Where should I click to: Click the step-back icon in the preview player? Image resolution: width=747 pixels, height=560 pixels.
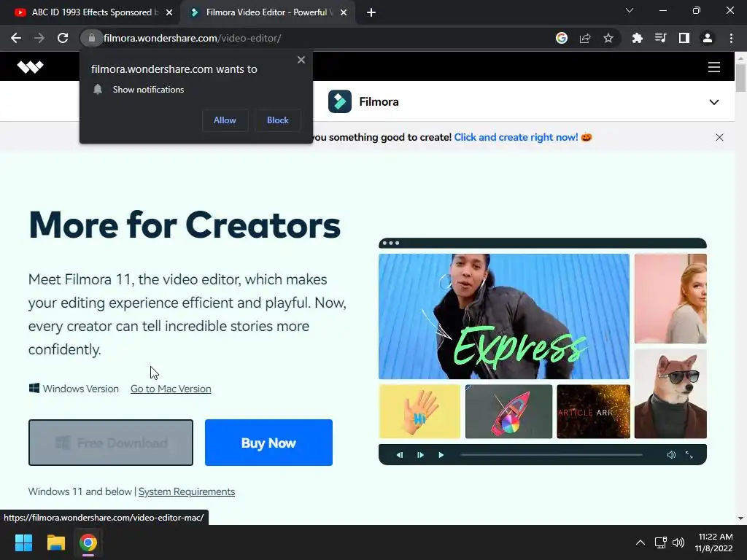point(400,455)
